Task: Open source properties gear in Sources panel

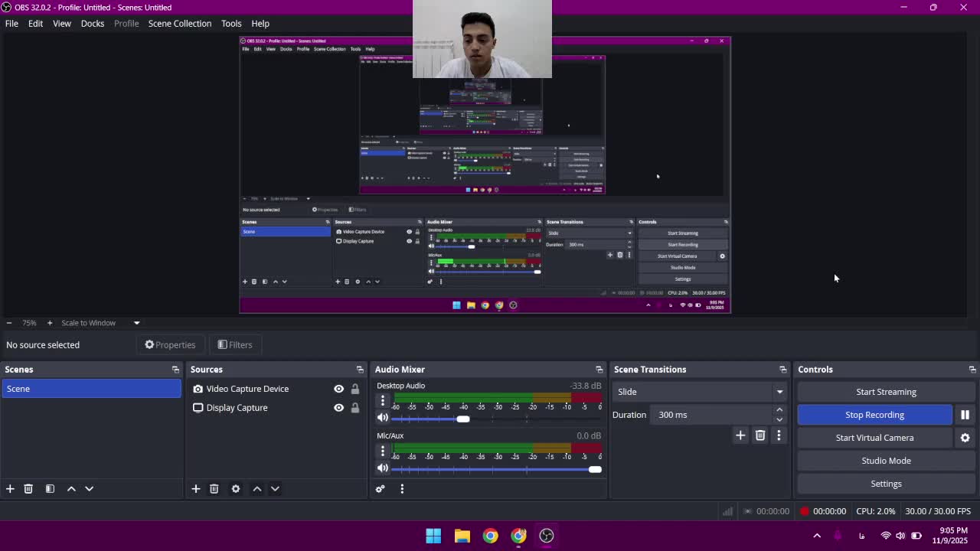Action: [x=236, y=489]
